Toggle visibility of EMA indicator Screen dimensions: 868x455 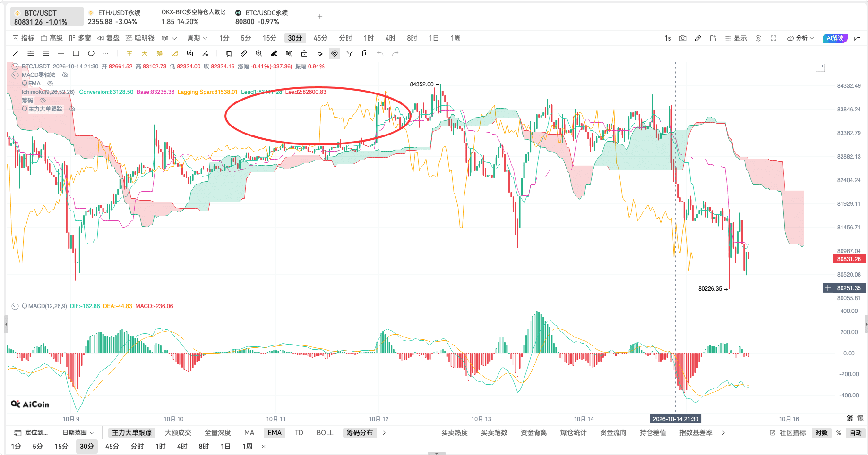tap(50, 84)
